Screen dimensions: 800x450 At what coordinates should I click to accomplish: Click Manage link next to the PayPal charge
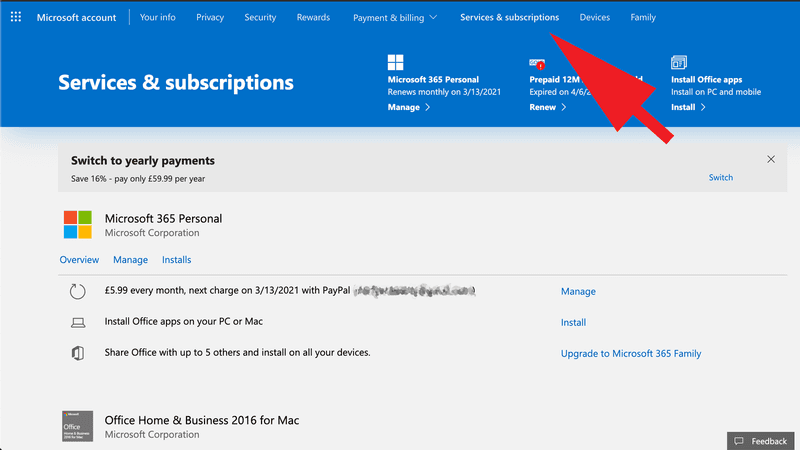pos(578,291)
